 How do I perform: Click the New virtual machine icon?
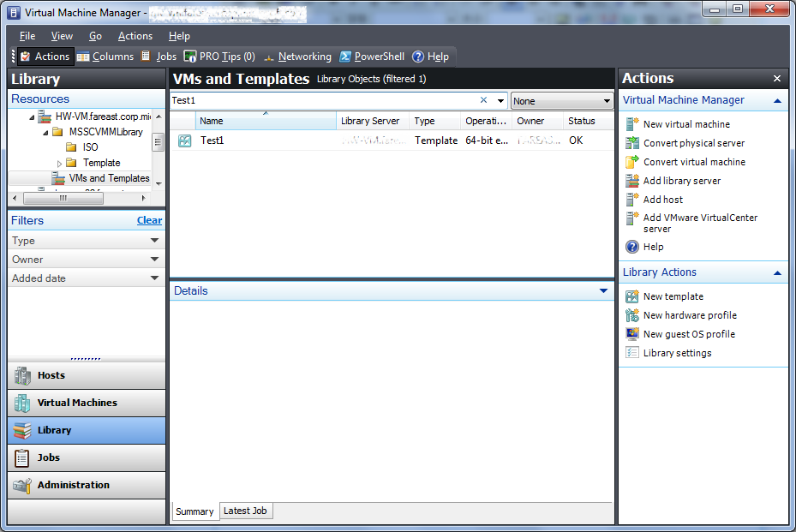click(632, 124)
